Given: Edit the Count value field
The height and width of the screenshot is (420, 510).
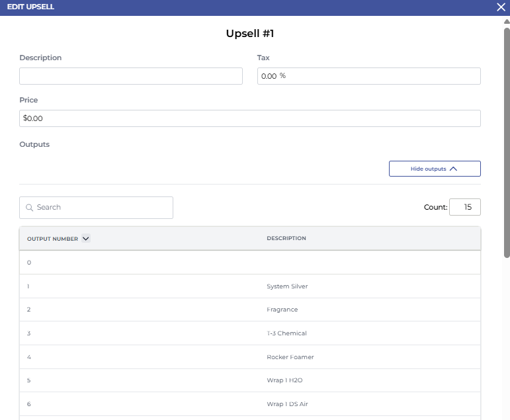Looking at the screenshot, I should (464, 207).
